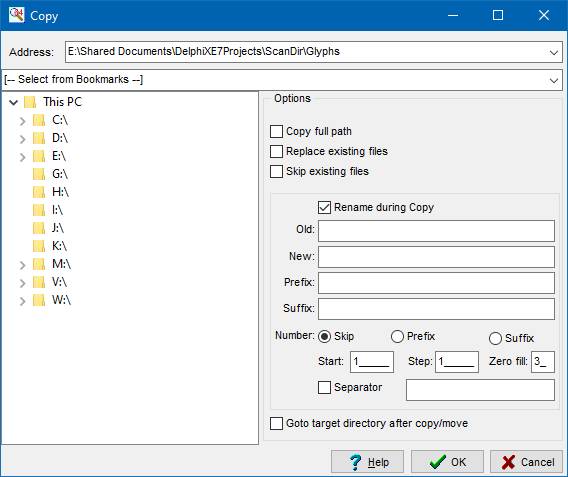568x477 pixels.
Task: Uncheck Rename during Copy
Action: [324, 208]
